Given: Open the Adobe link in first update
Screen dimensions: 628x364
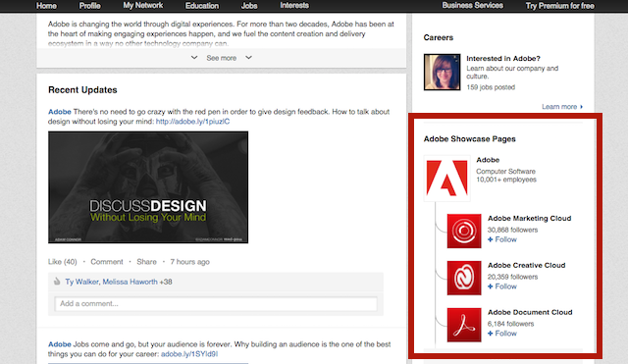Looking at the screenshot, I should tap(60, 112).
